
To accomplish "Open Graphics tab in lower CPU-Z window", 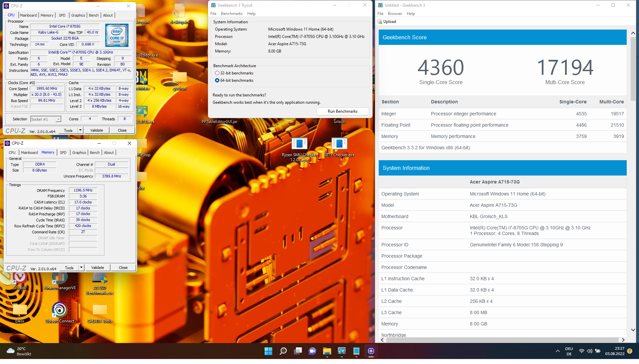I will [79, 153].
